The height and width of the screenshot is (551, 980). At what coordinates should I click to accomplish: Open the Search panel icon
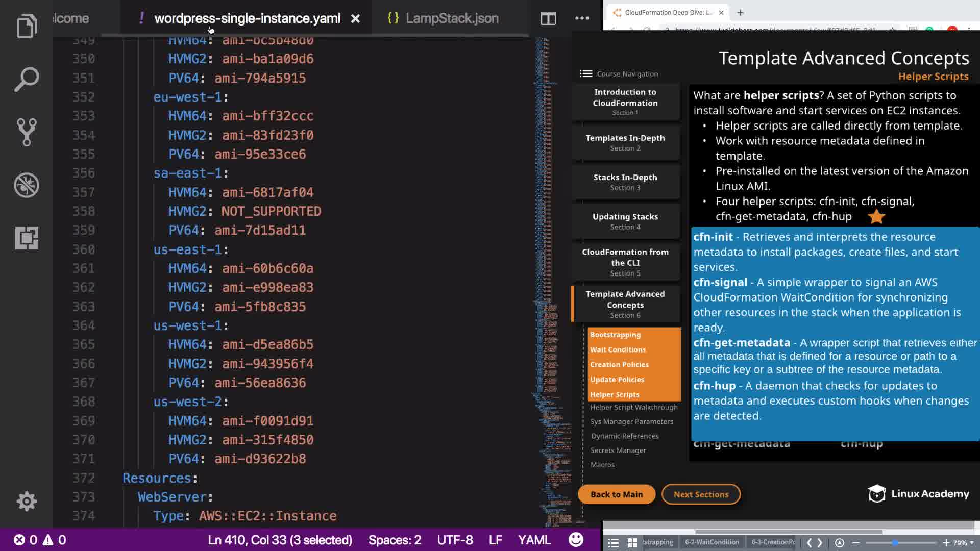tap(27, 80)
